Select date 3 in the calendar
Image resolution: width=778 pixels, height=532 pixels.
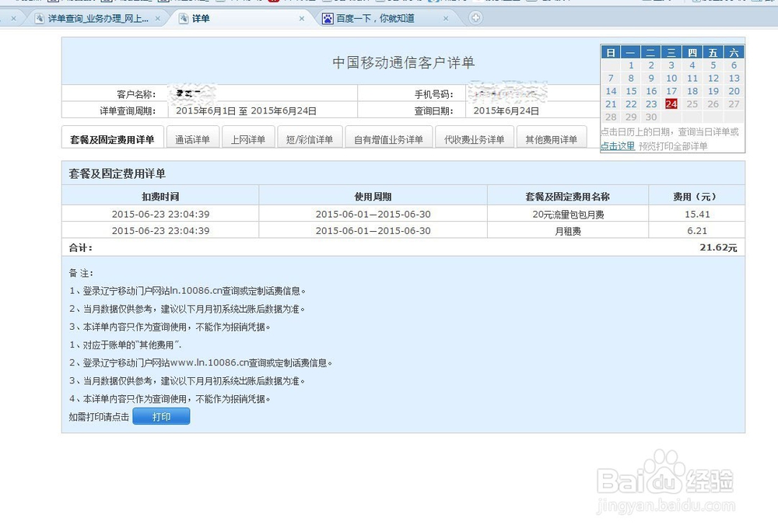(671, 65)
